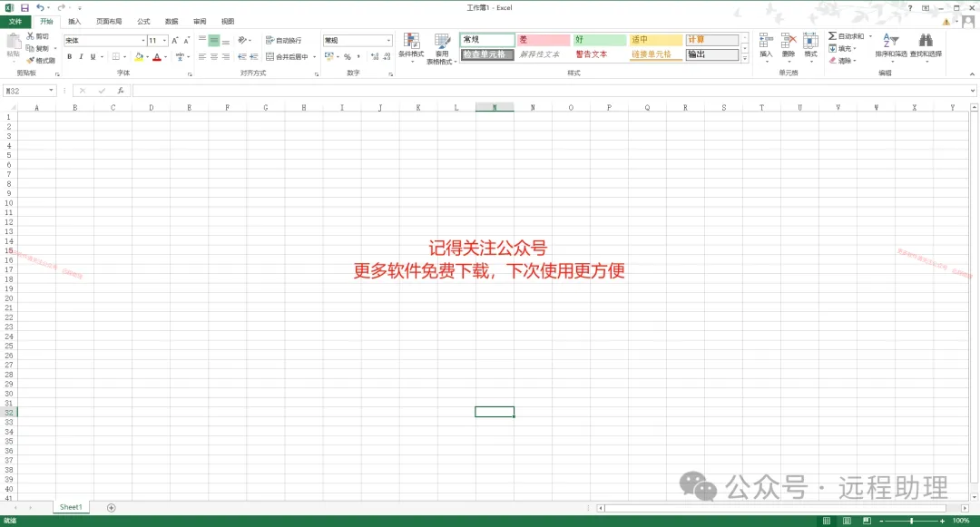Switch to the 审阅 tab
This screenshot has width=980, height=527.
pos(200,21)
